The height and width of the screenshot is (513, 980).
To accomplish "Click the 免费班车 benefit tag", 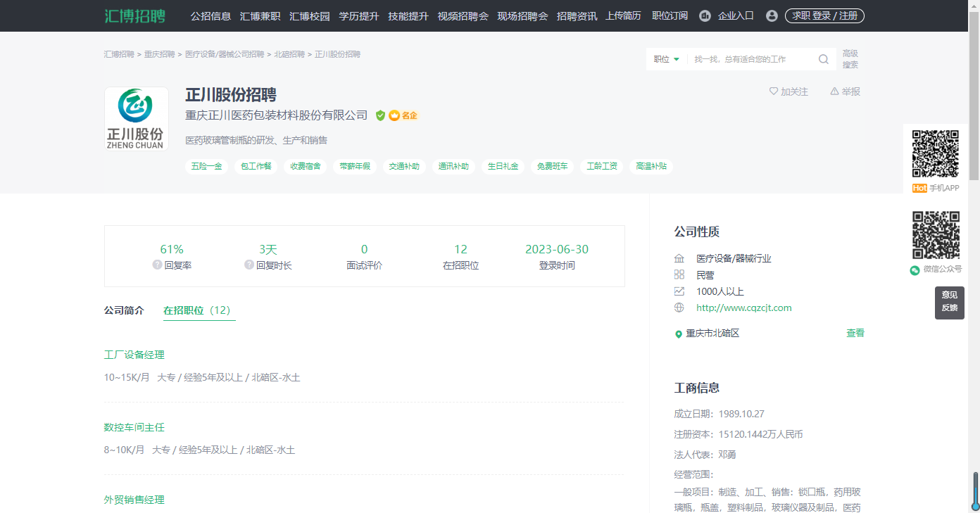I will pos(552,167).
